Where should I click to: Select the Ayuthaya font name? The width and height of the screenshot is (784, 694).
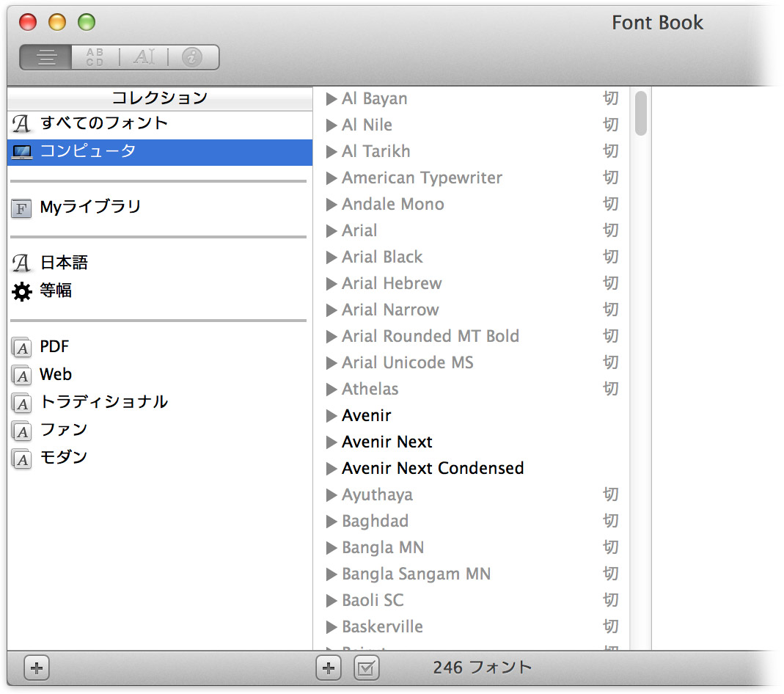[378, 495]
